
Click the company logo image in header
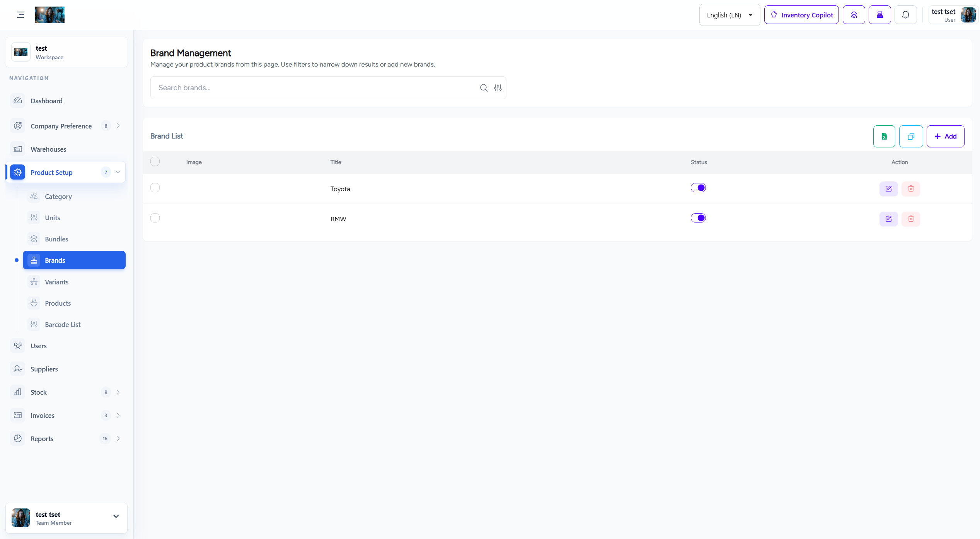click(x=50, y=15)
